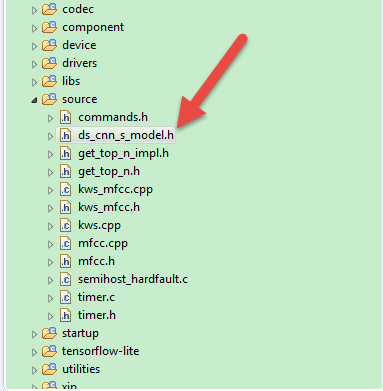Screen dimensions: 383x391
Task: Select the kws_mfcc.h file
Action: pos(109,207)
